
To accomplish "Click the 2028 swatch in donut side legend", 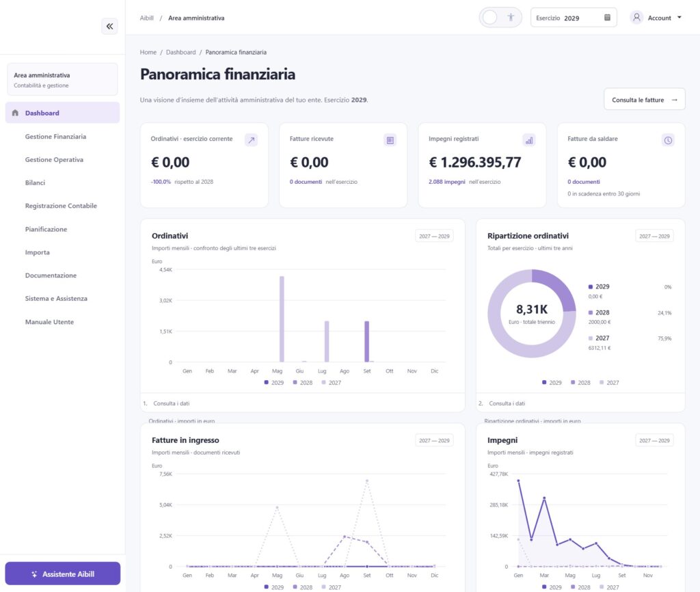I will (591, 312).
